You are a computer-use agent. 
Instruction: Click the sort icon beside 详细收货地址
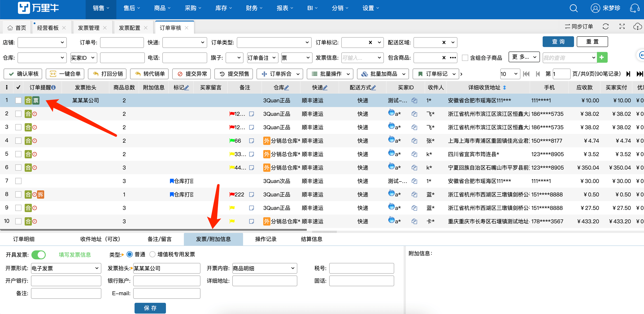pyautogui.click(x=505, y=88)
